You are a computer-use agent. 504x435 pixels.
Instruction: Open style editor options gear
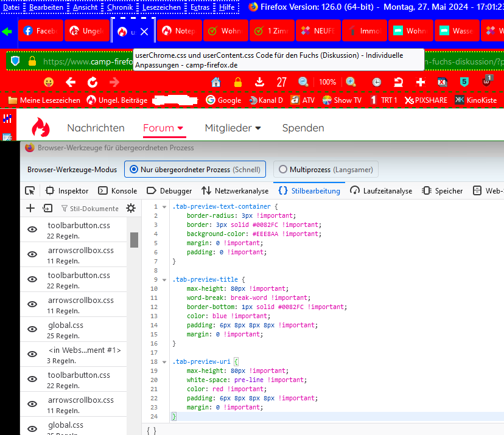(x=131, y=208)
